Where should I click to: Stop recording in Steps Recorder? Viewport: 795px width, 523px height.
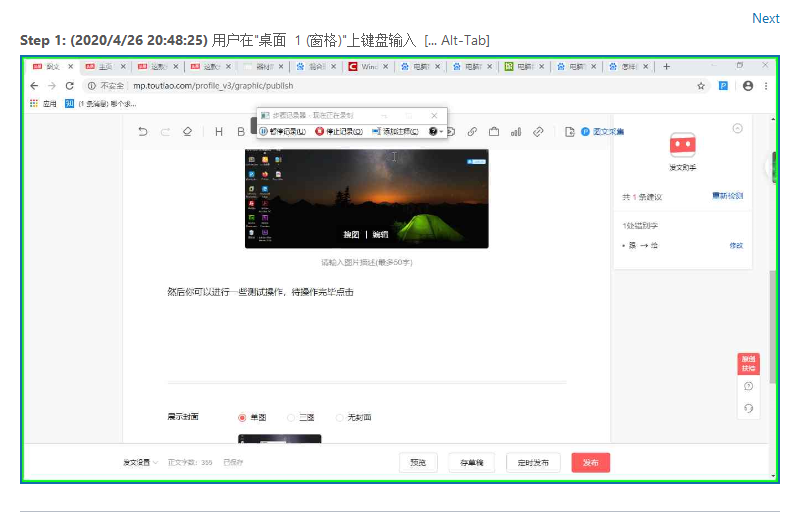point(339,131)
